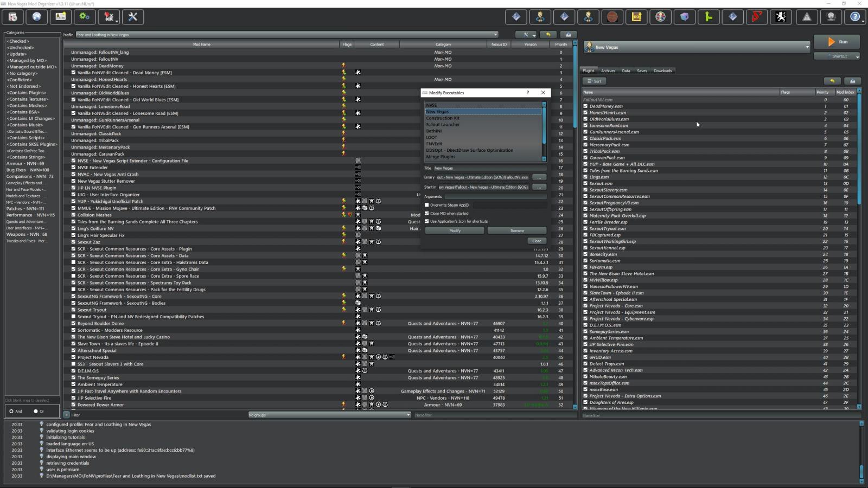This screenshot has height=488, width=868.
Task: Open the Profiles ID card icon
Action: click(x=60, y=17)
